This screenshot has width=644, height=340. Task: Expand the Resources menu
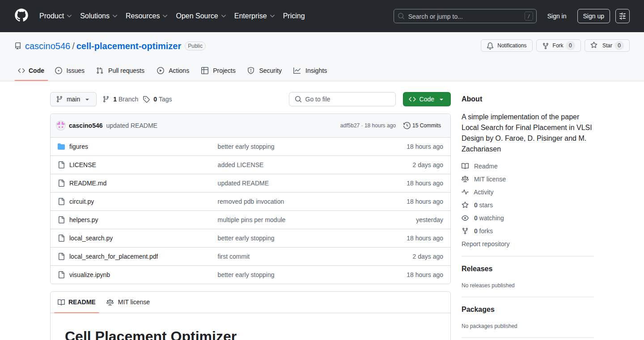[147, 16]
